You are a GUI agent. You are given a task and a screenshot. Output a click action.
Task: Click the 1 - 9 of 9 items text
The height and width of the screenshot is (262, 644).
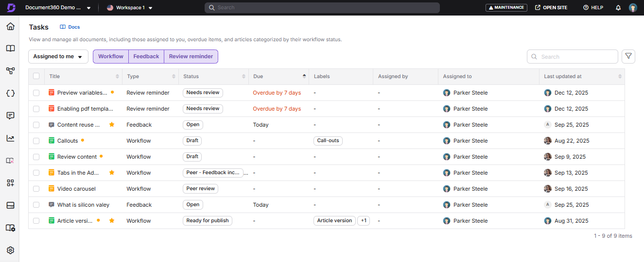[x=613, y=236]
